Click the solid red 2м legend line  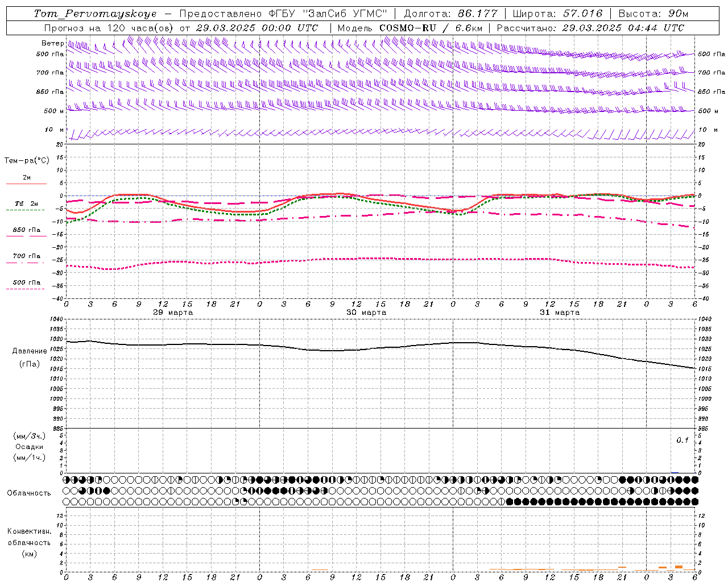coord(26,184)
